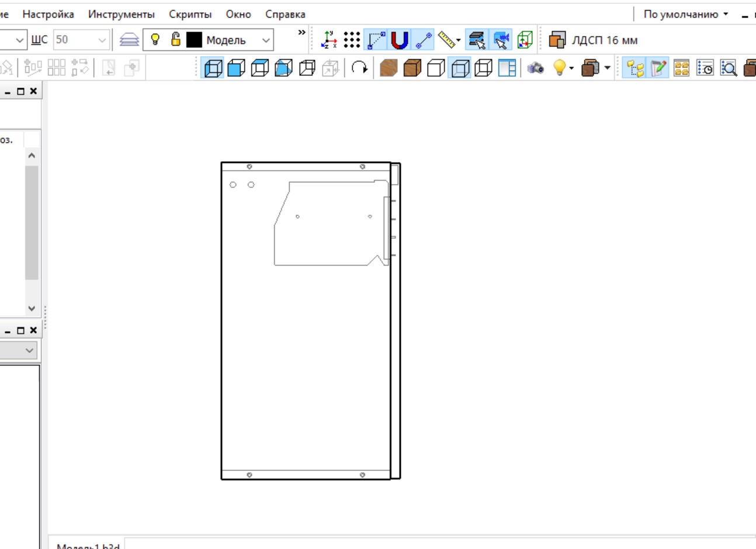Open the Скрипты menu
This screenshot has height=549, width=756.
[x=190, y=14]
